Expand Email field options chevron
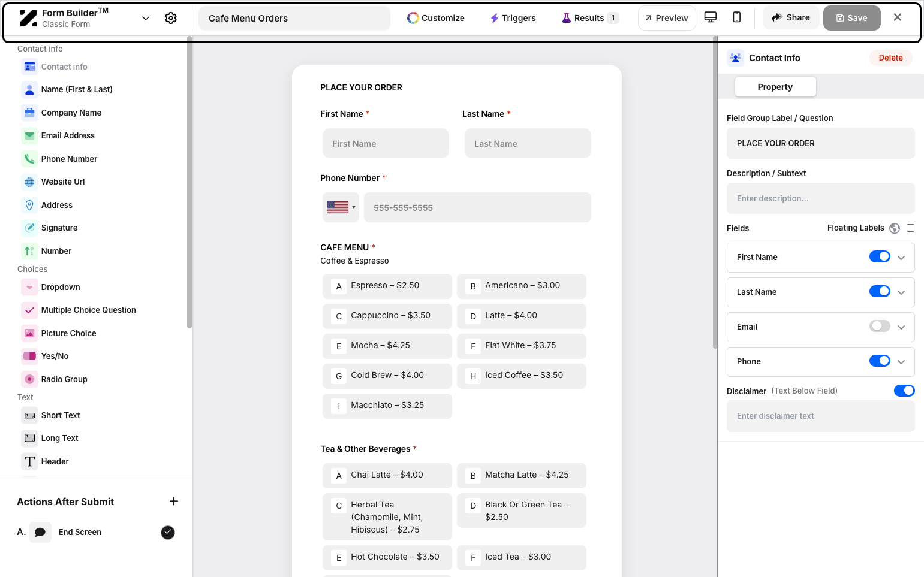The height and width of the screenshot is (577, 924). [901, 327]
